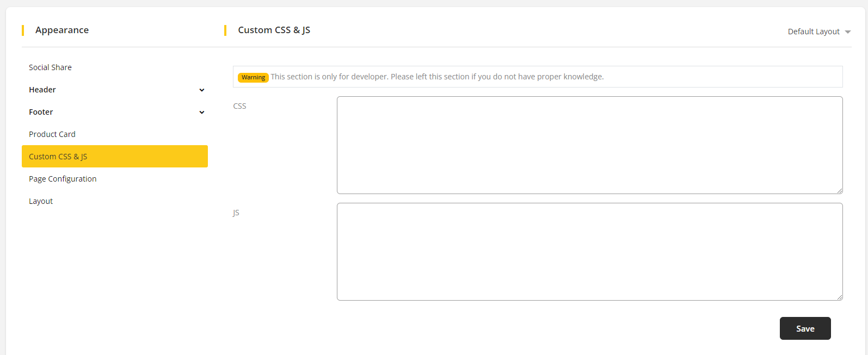Select the Footer menu label
This screenshot has height=355, width=868.
[x=41, y=112]
